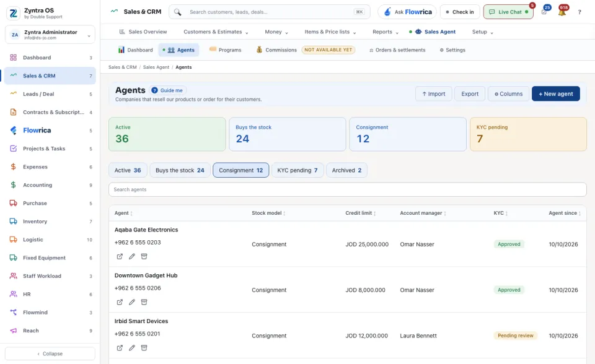595x364 pixels.
Task: Expand the Money dropdown menu
Action: point(276,32)
